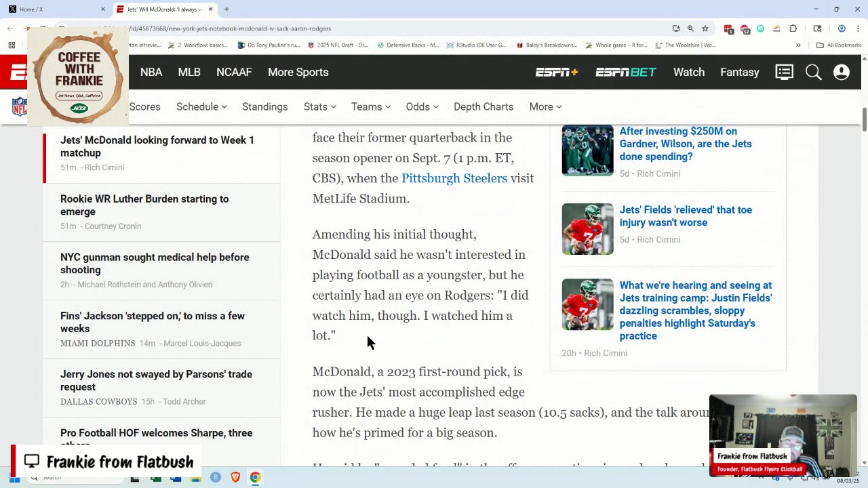The image size is (868, 488).
Task: Expand the Odds dropdown
Action: coord(422,106)
